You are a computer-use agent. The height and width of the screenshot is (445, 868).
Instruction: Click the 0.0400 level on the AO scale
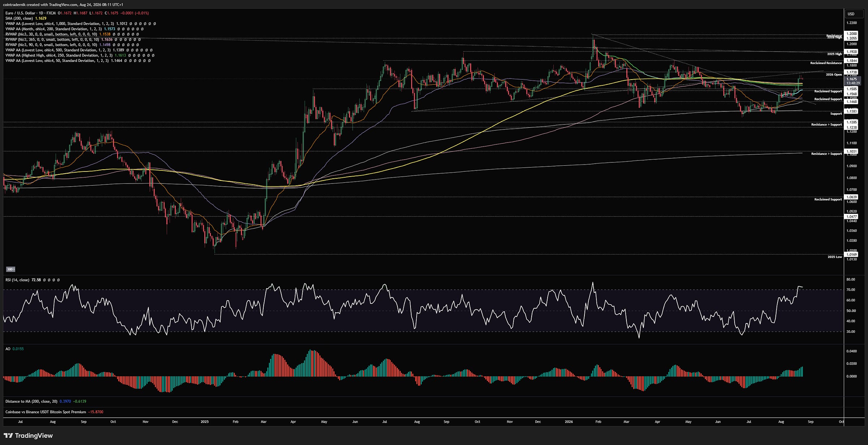(x=851, y=351)
